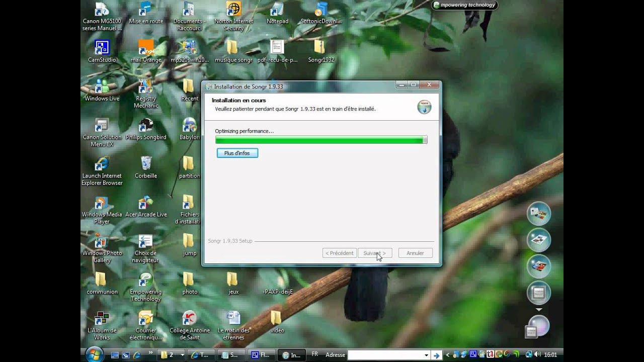This screenshot has height=362, width=644.
Task: Click the bottom sphere sidebar bubble
Action: (x=538, y=327)
